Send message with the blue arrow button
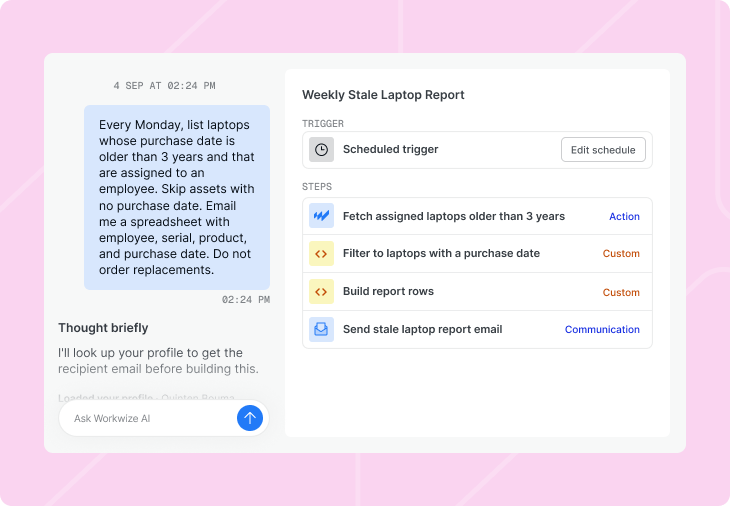730x506 pixels. [x=250, y=418]
